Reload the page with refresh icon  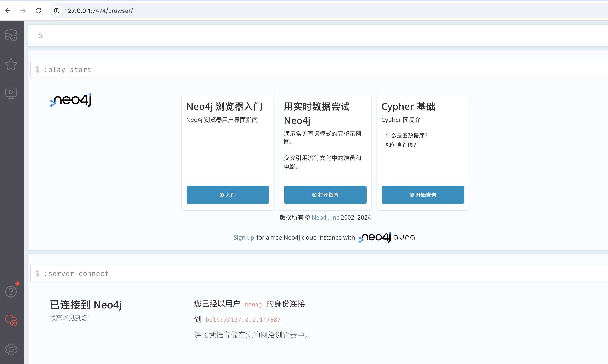pos(38,10)
